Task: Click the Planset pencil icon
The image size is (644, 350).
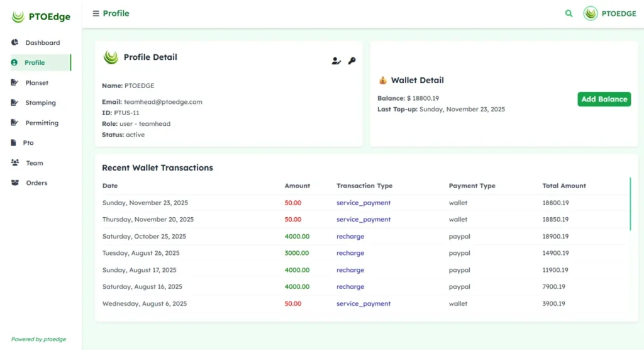Action: pyautogui.click(x=15, y=82)
